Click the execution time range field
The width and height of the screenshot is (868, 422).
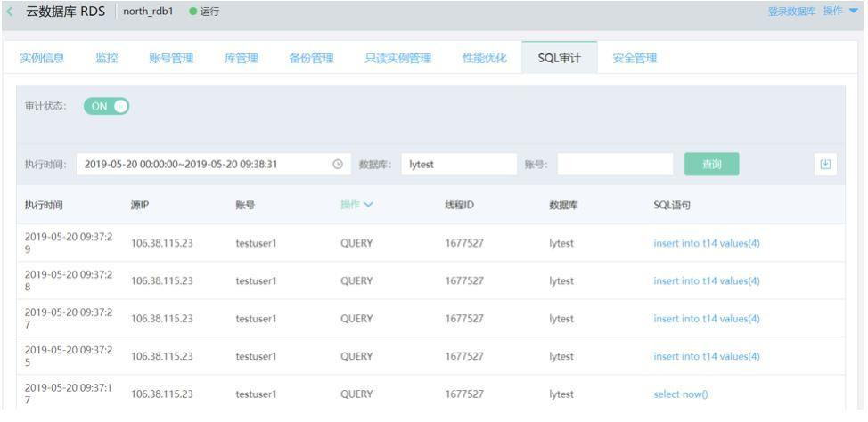pyautogui.click(x=214, y=165)
